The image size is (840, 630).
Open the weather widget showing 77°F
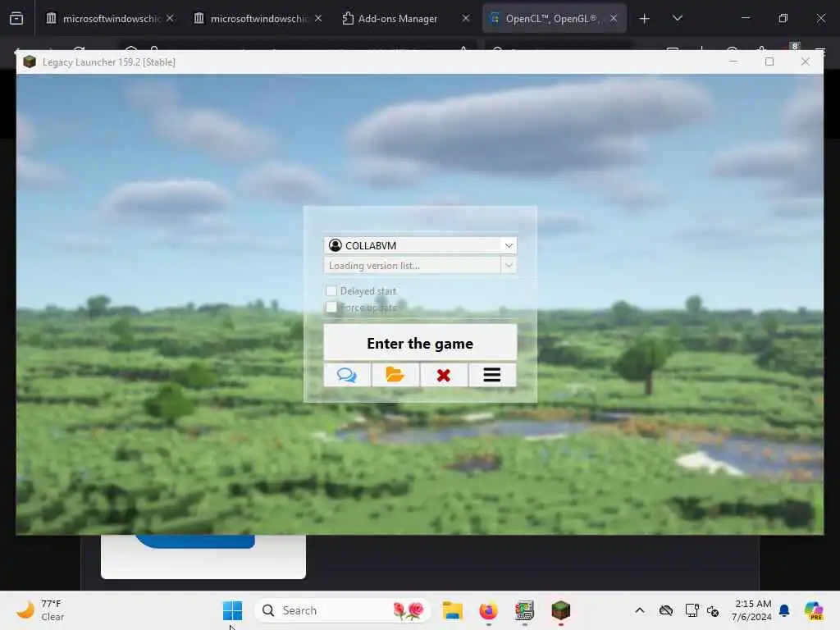40,610
